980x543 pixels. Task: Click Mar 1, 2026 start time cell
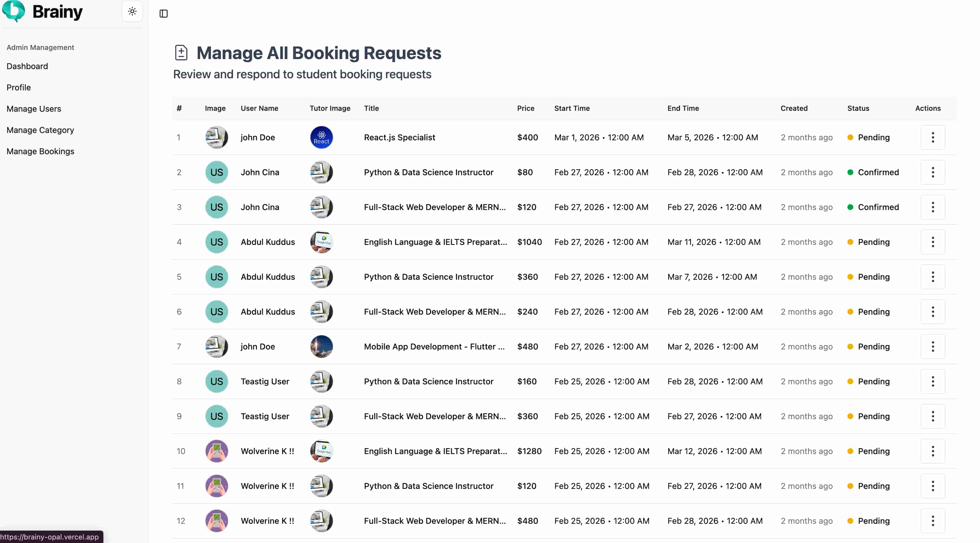coord(599,137)
